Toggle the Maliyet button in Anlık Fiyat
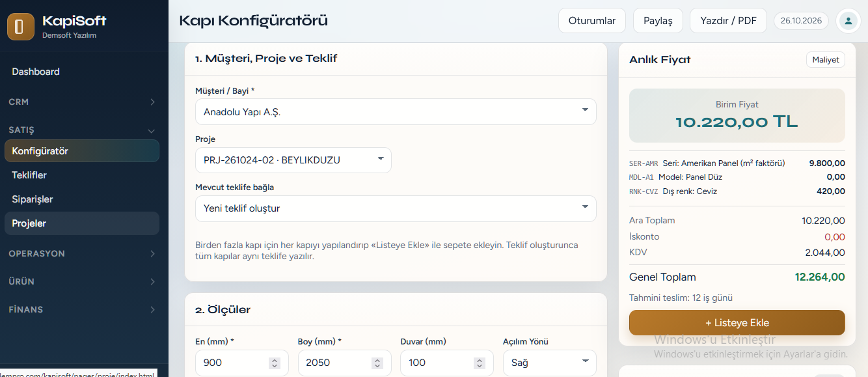 826,60
